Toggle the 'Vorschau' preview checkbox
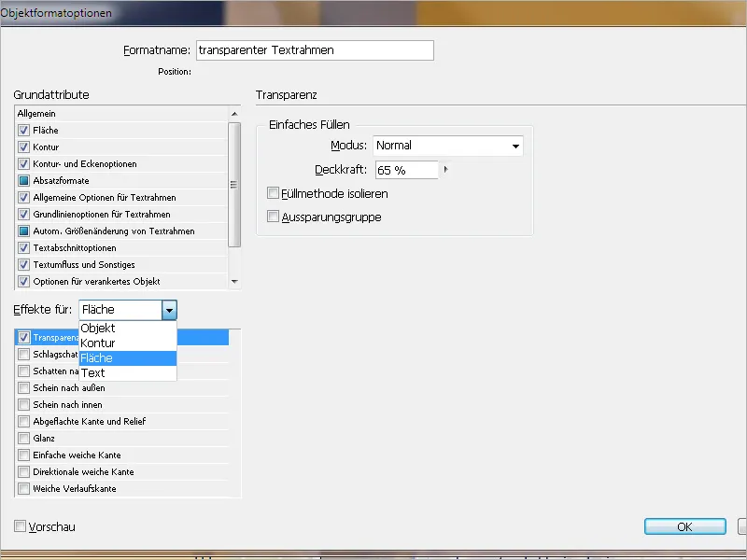747x560 pixels. coord(21,526)
